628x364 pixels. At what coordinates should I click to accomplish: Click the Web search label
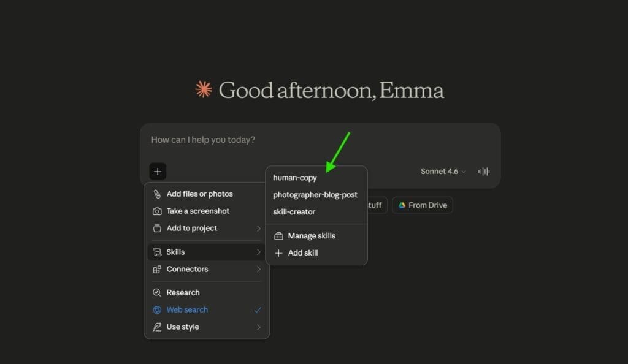[x=187, y=310]
